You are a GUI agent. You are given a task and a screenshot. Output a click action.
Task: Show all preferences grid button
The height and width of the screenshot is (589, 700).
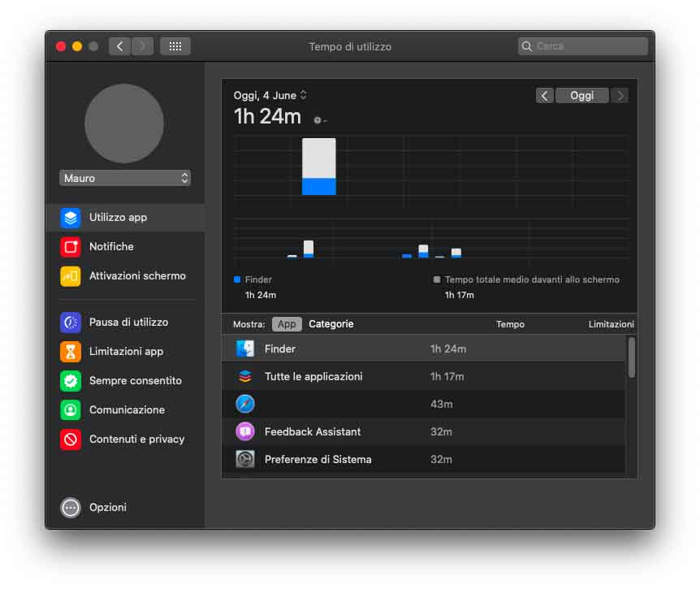(175, 46)
